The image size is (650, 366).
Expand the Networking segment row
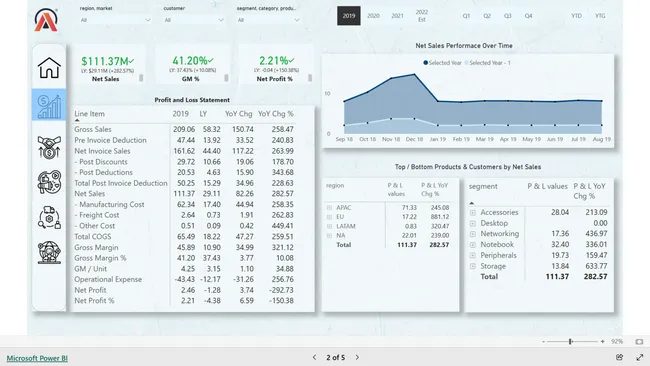coord(473,234)
